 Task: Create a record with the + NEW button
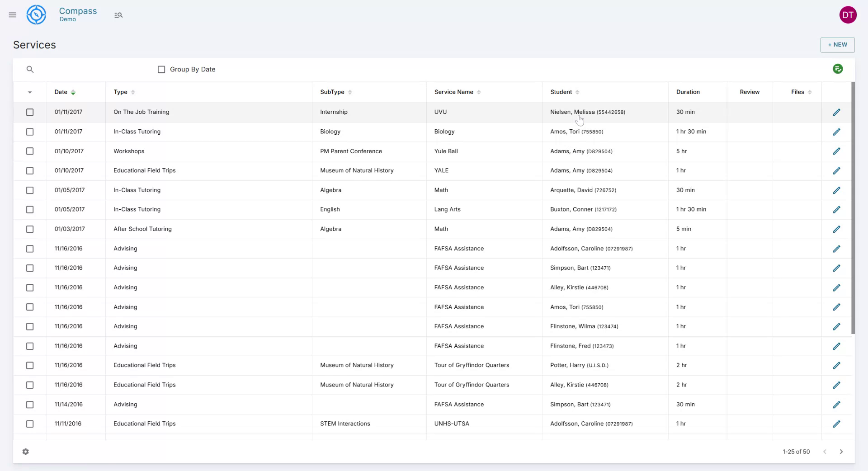click(x=837, y=45)
